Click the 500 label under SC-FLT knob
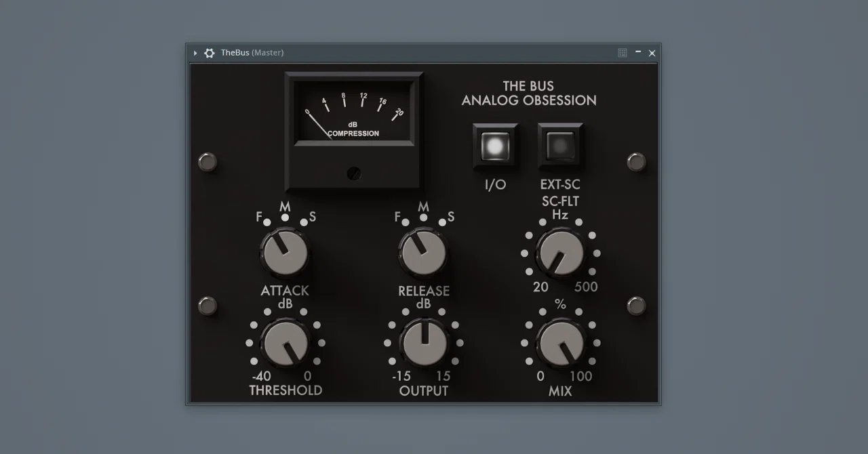The height and width of the screenshot is (454, 868). pos(586,287)
